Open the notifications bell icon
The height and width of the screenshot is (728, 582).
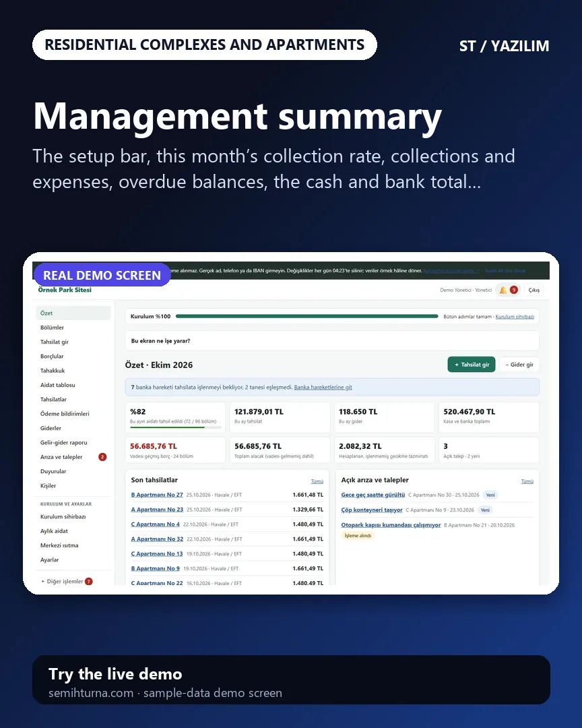[x=503, y=290]
